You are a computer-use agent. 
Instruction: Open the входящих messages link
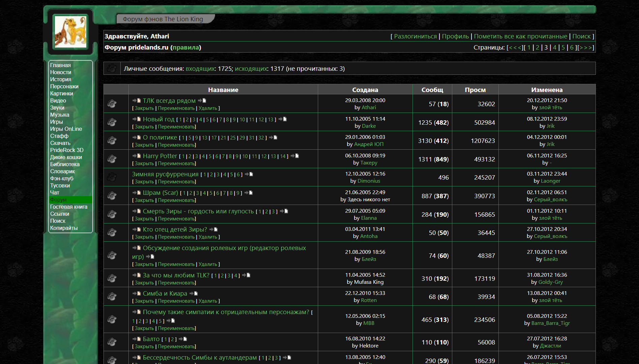click(x=200, y=68)
